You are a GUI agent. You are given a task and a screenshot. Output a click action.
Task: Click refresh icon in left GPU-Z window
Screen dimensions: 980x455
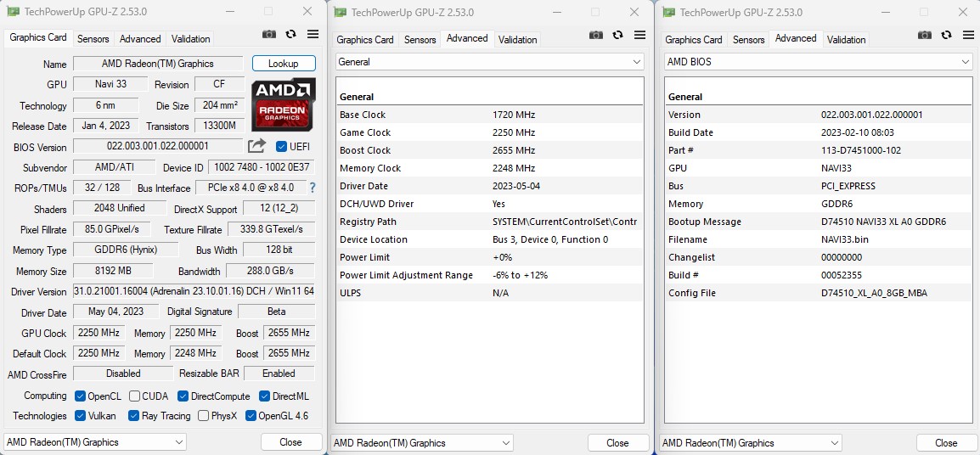click(x=290, y=34)
